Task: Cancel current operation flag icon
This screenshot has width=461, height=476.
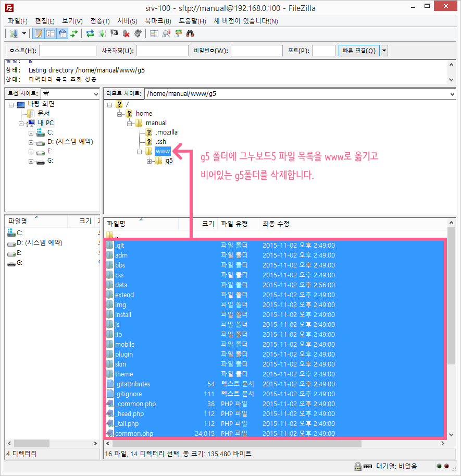Action: pyautogui.click(x=114, y=33)
